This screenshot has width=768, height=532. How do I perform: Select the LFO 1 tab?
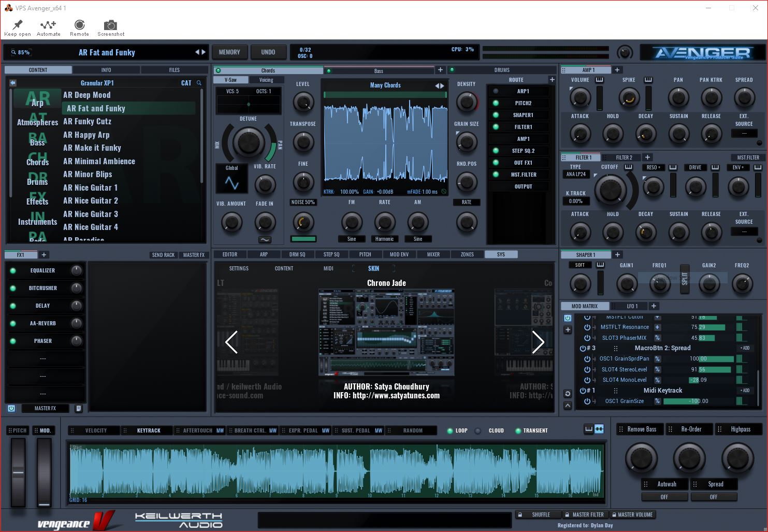pyautogui.click(x=628, y=307)
